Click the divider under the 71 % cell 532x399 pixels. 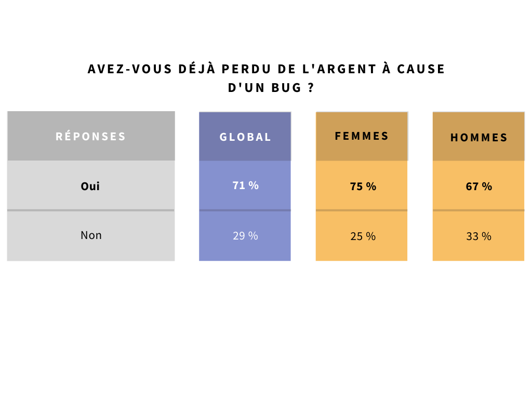245,210
